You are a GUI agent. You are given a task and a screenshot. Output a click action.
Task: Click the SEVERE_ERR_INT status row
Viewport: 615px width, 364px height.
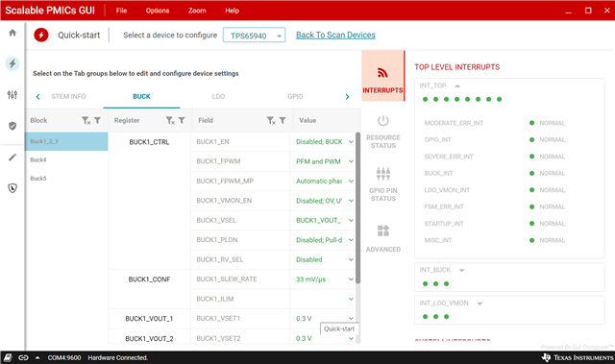click(495, 157)
